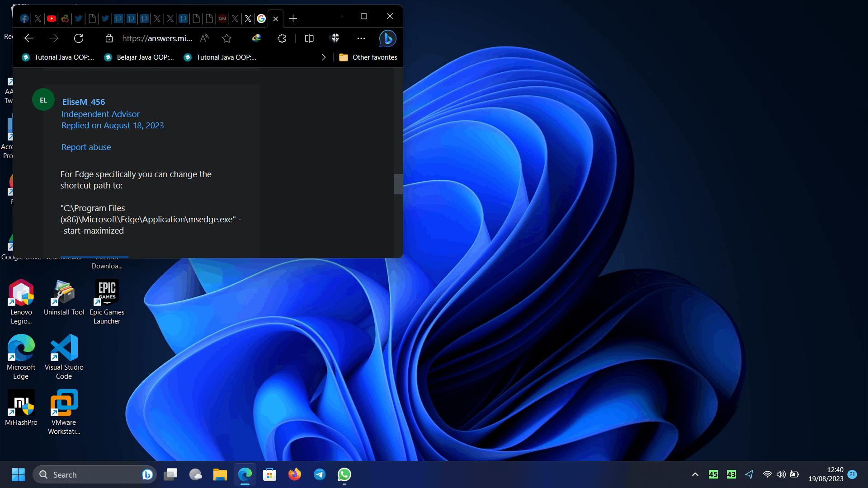The height and width of the screenshot is (488, 868).
Task: Open Telegram from the taskbar
Action: pyautogui.click(x=320, y=474)
